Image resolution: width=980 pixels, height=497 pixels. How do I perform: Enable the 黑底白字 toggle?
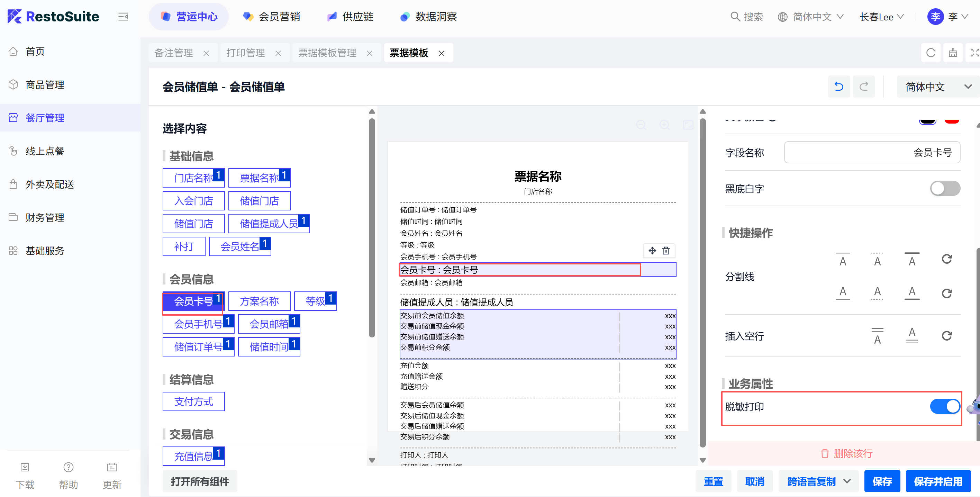[945, 188]
